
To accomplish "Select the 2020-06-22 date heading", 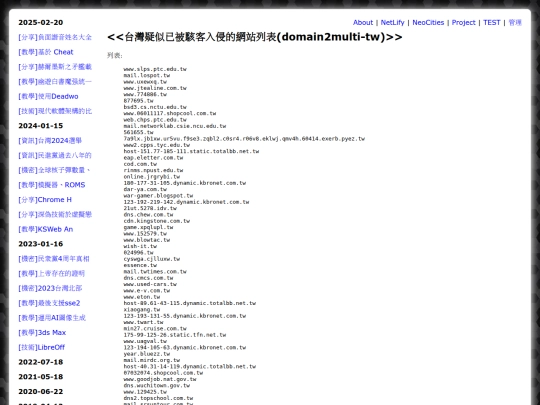I will [x=41, y=392].
